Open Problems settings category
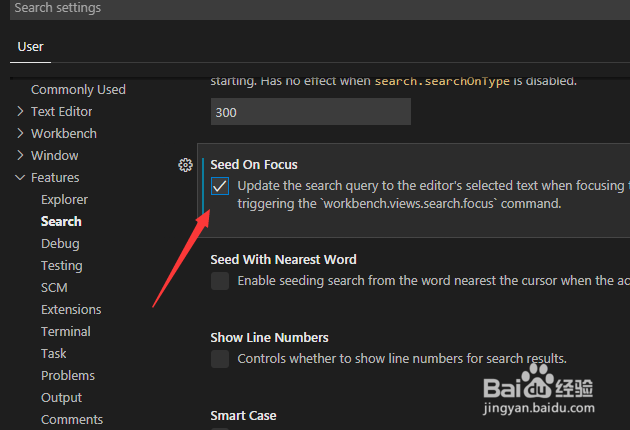This screenshot has width=630, height=430. [68, 376]
